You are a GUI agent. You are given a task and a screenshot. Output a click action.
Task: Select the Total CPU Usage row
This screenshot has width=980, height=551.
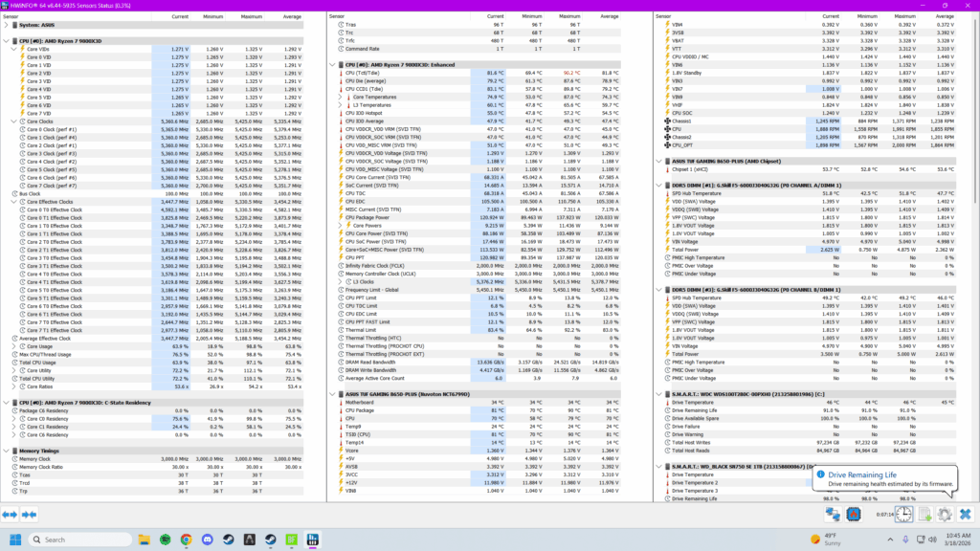pyautogui.click(x=152, y=363)
